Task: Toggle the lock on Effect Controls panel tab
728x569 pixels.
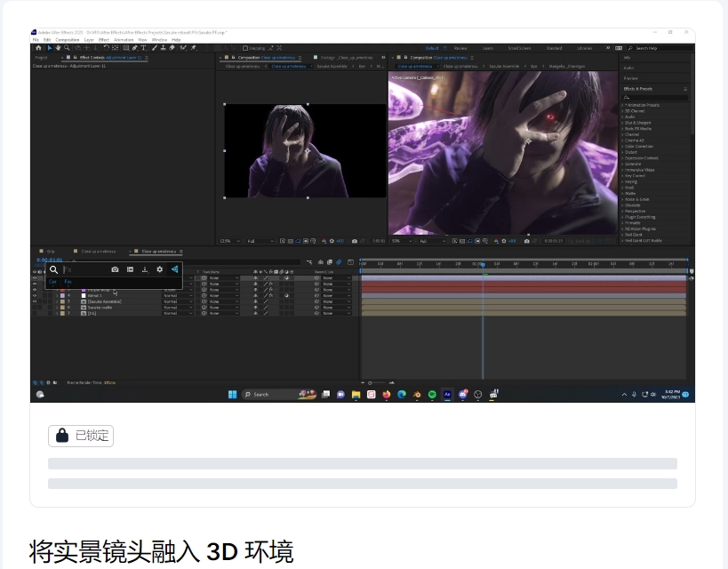Action: click(76, 58)
